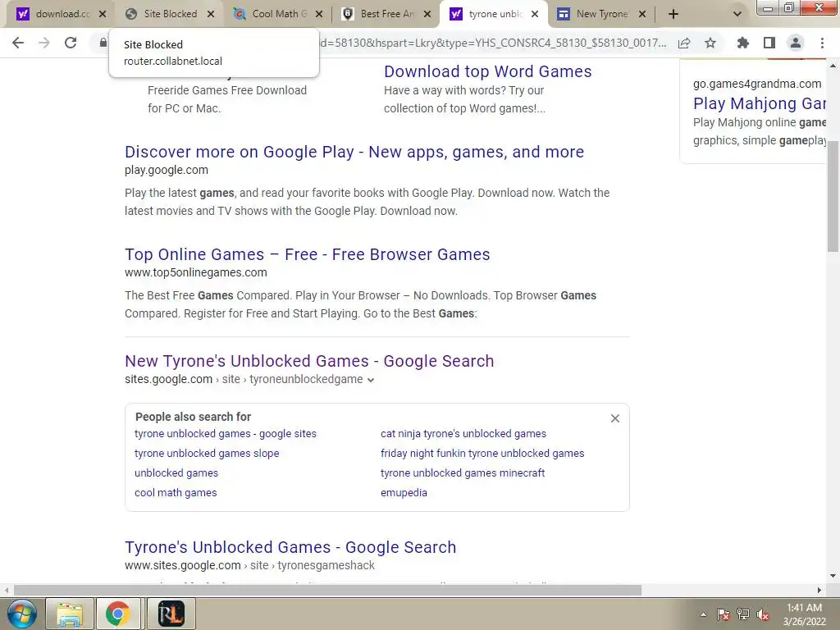Open 'Download top Word Games' link
Viewport: 840px width, 630px height.
pos(487,71)
